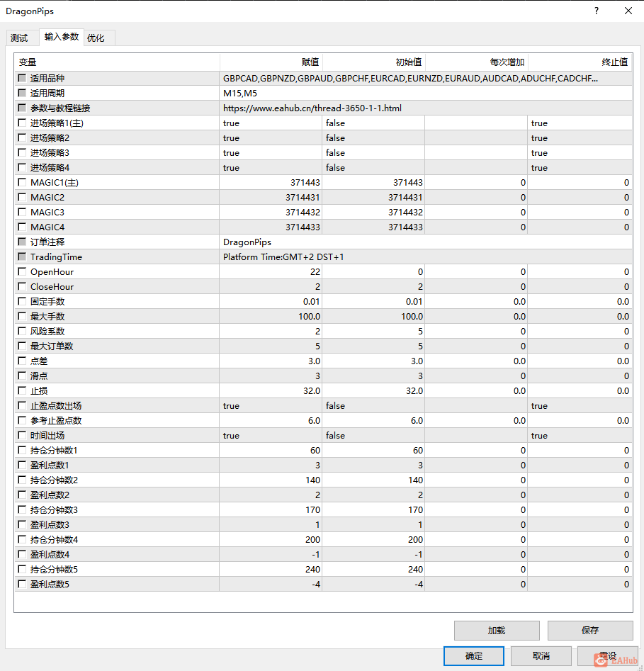Select the 参数与教程链接 row label
644x671 pixels.
click(x=60, y=108)
